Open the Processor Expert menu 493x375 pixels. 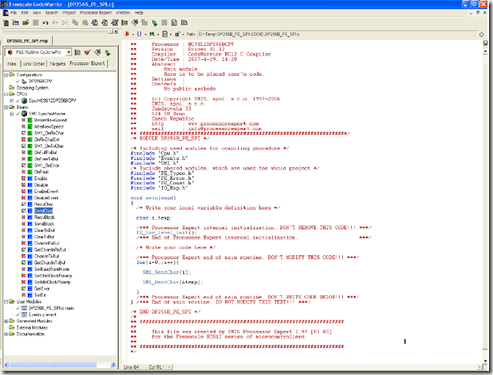pyautogui.click(x=96, y=13)
